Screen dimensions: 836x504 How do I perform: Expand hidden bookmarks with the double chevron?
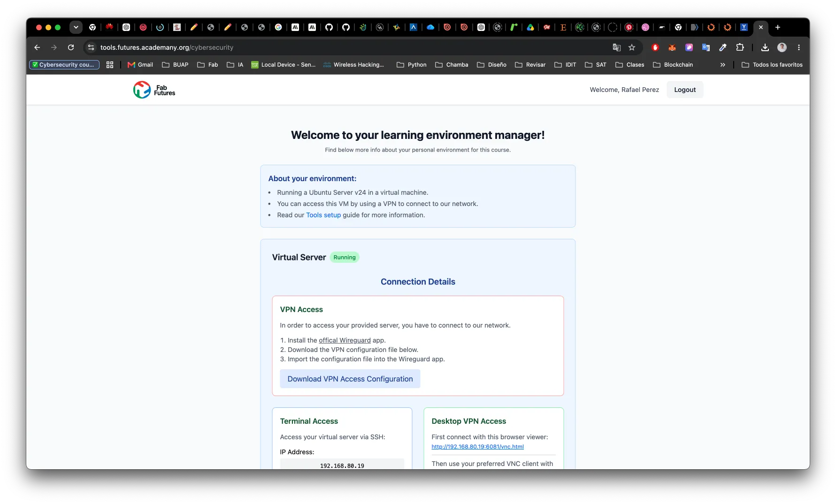[723, 65]
